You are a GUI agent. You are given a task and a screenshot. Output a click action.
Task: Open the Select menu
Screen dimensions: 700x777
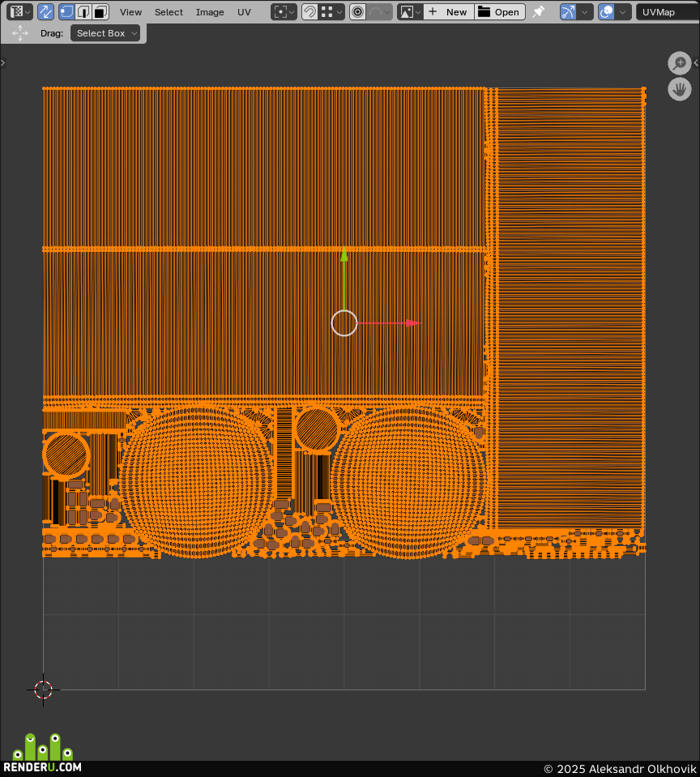click(x=169, y=12)
